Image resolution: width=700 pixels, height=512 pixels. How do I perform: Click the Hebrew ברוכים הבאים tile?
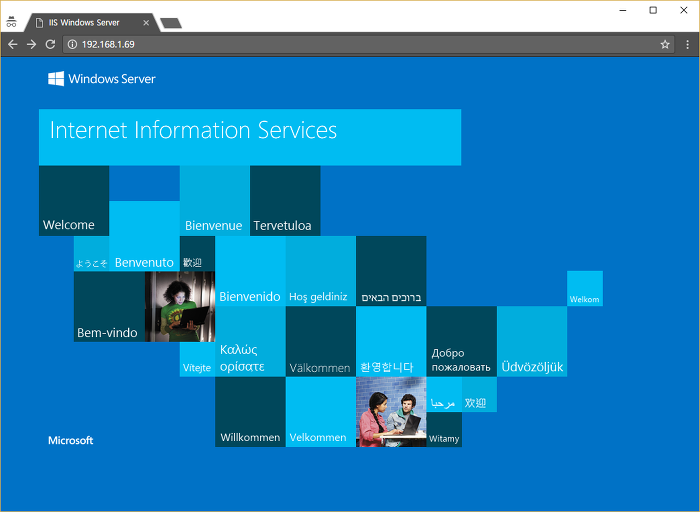click(x=391, y=271)
